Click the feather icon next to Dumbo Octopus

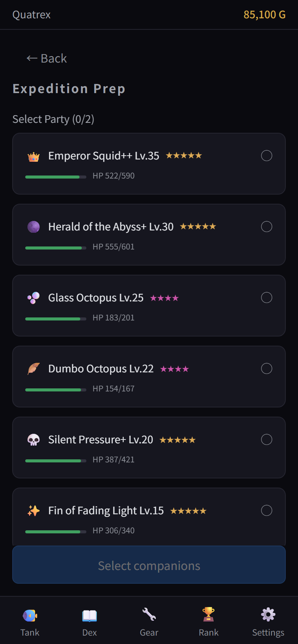click(34, 369)
